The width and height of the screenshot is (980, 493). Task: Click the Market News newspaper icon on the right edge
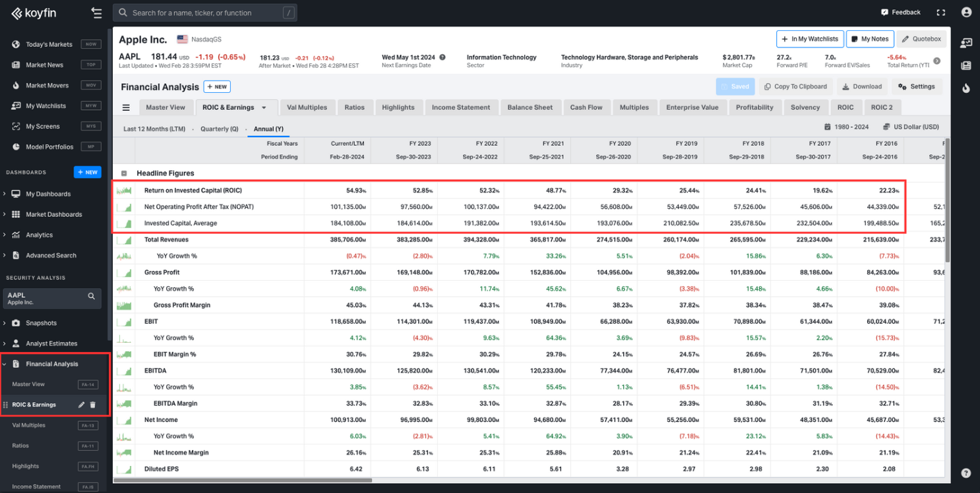(965, 65)
